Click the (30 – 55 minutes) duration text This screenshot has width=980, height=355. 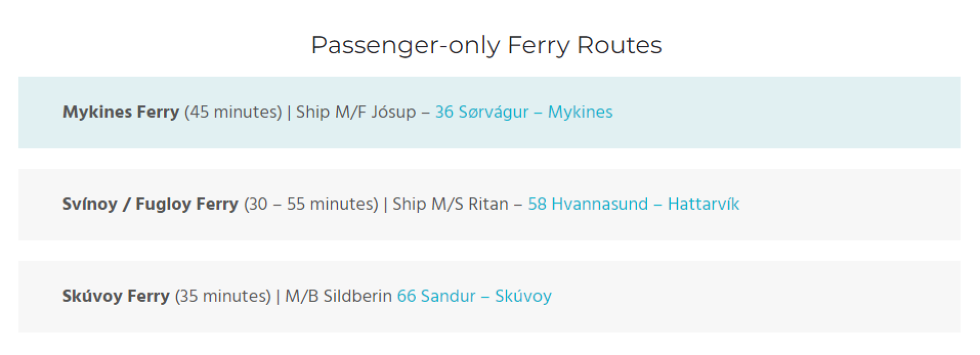(311, 204)
